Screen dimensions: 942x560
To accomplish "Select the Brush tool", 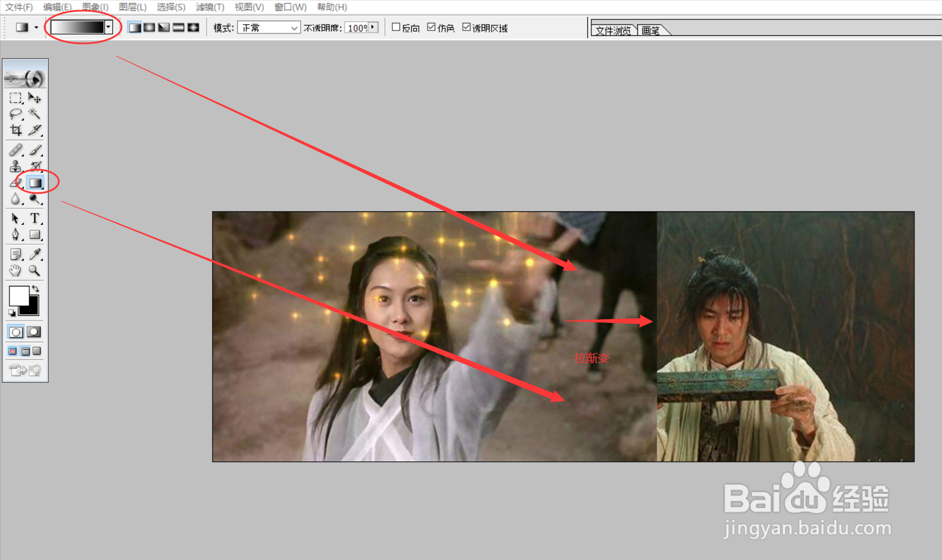I will pos(35,150).
